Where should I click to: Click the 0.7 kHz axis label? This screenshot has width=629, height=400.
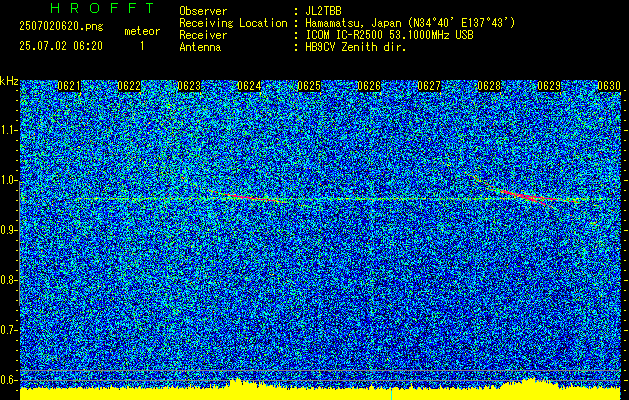(x=9, y=330)
